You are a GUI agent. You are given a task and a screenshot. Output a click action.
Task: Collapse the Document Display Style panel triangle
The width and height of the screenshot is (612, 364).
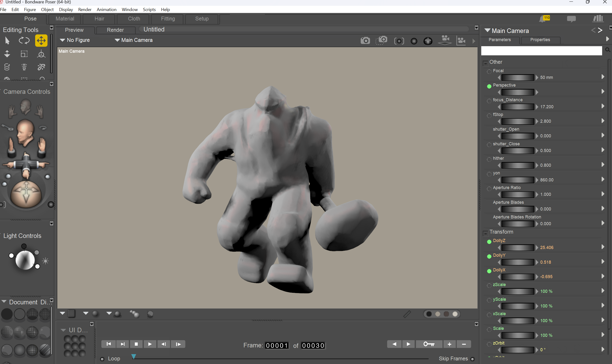point(4,301)
